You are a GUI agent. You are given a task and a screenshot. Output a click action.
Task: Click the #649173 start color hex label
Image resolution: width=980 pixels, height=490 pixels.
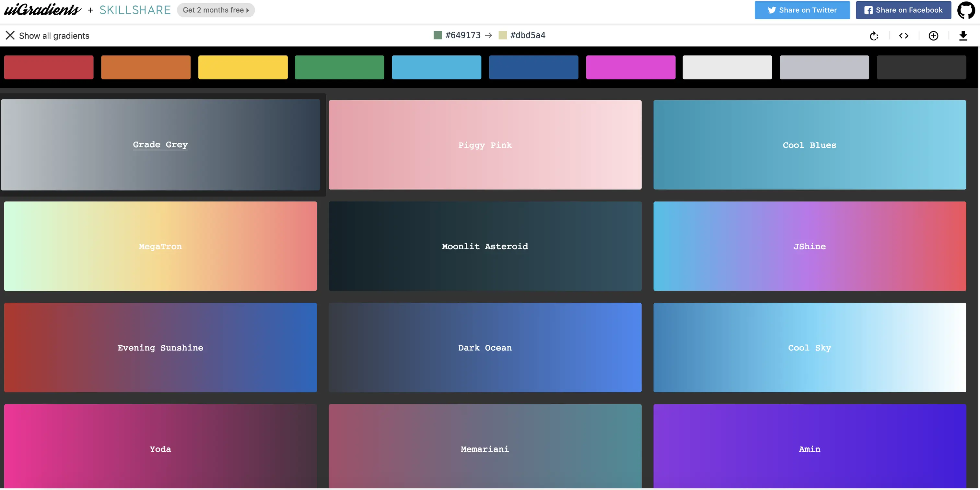462,35
